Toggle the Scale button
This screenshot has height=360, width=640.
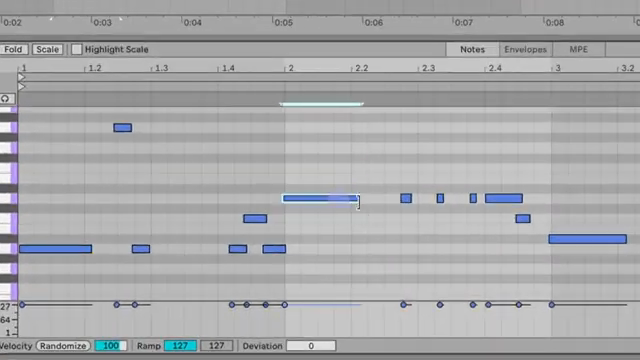click(x=47, y=49)
